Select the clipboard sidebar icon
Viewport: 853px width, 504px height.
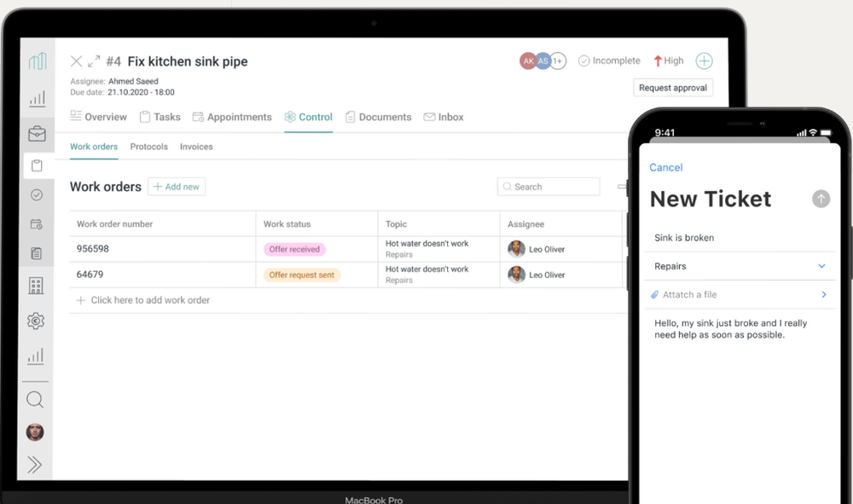tap(37, 165)
